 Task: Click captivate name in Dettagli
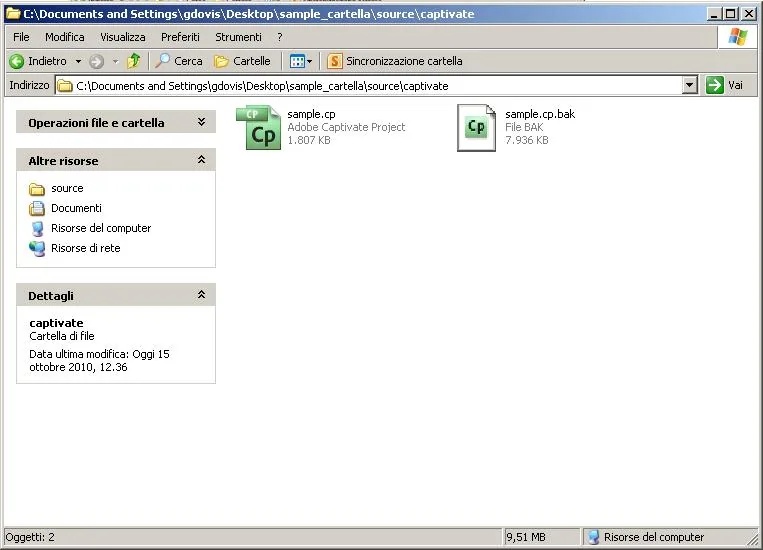(x=56, y=323)
